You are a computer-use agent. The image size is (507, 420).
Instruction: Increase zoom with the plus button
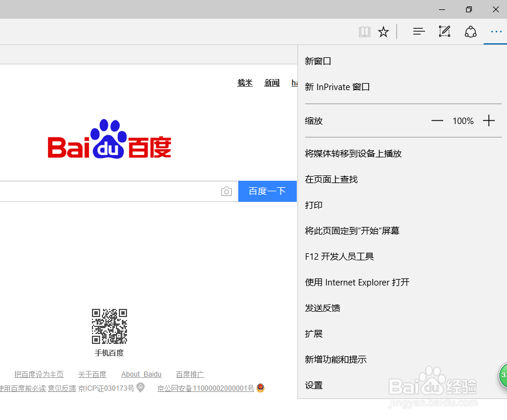pyautogui.click(x=489, y=121)
